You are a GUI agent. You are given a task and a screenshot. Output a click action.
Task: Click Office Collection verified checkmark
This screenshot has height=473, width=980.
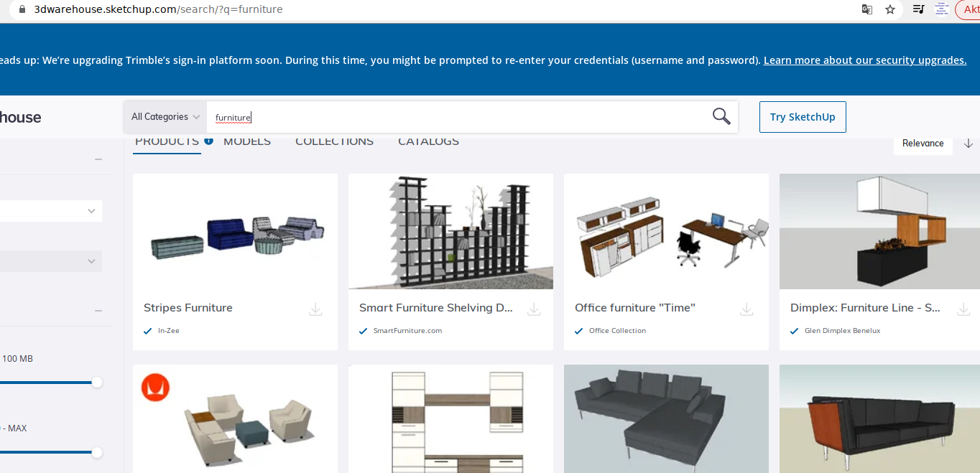click(579, 331)
